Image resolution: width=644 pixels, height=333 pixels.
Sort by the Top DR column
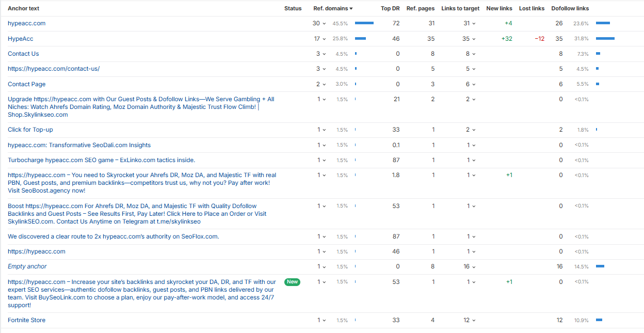(390, 8)
